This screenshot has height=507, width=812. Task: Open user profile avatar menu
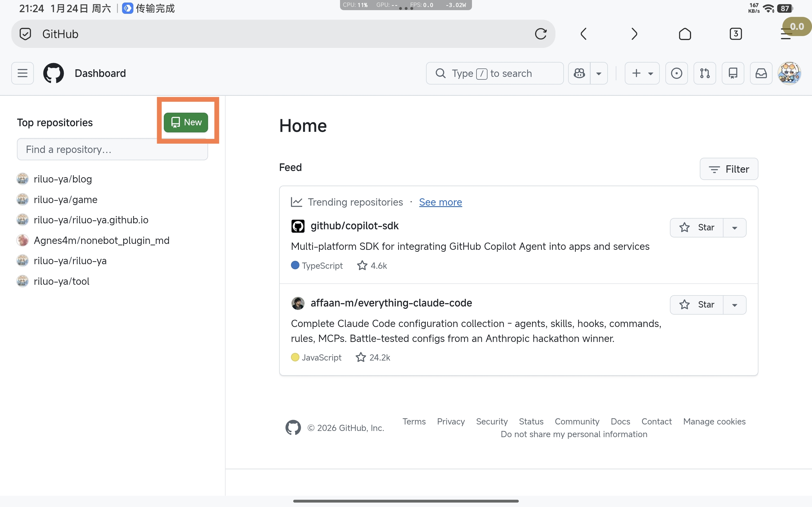click(789, 73)
